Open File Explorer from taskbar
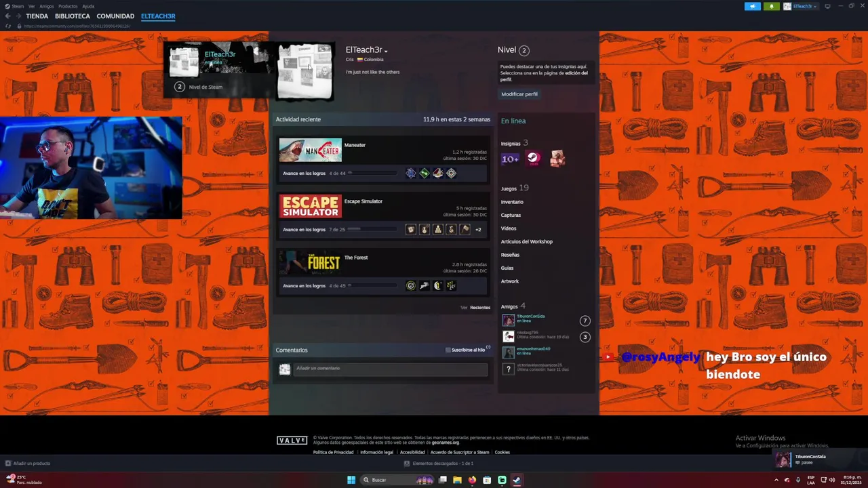Viewport: 868px width, 488px height. (457, 480)
